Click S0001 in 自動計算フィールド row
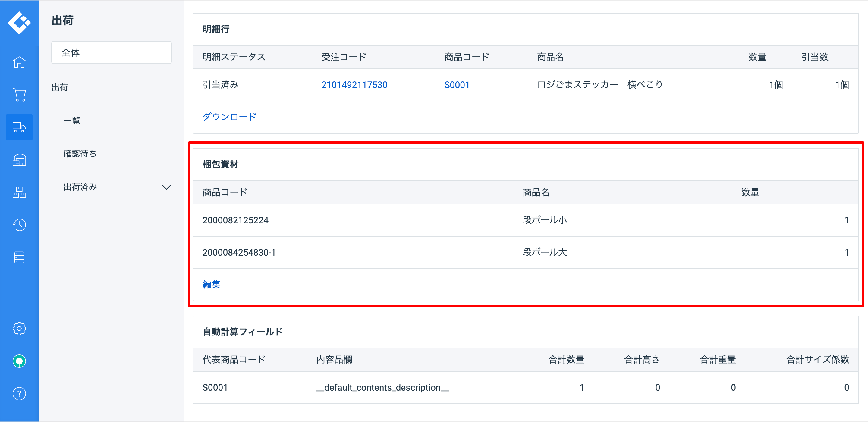This screenshot has height=422, width=868. (215, 387)
